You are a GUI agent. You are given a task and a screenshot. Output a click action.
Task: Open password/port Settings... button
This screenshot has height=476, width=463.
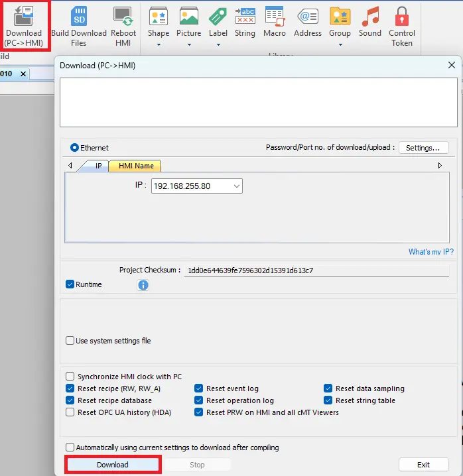coord(423,148)
